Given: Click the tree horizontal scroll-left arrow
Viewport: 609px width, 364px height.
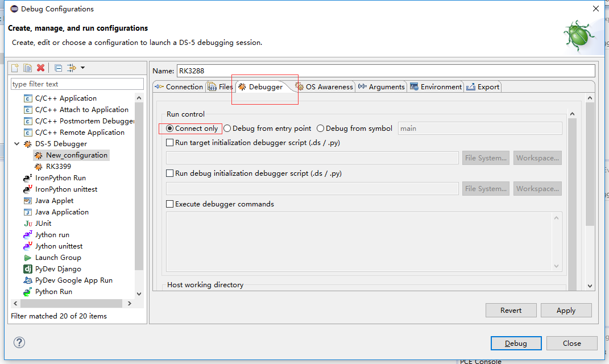Looking at the screenshot, I should (x=15, y=303).
